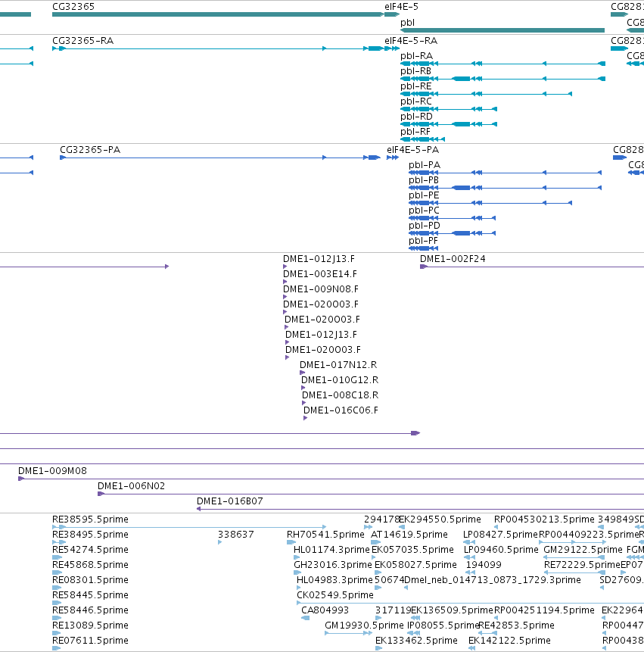Select the IP08055.5prime EST label
The image size is (644, 652).
coord(443,625)
